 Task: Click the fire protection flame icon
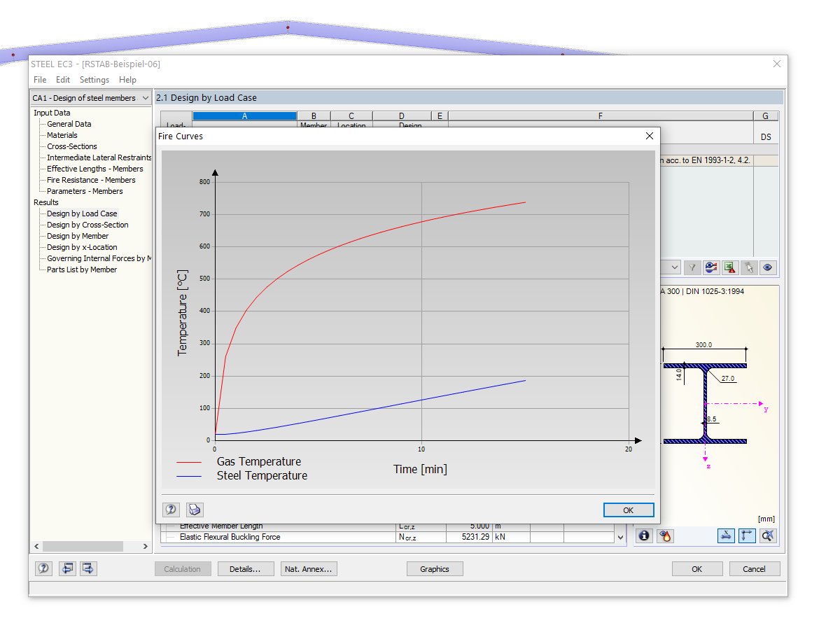(x=664, y=535)
